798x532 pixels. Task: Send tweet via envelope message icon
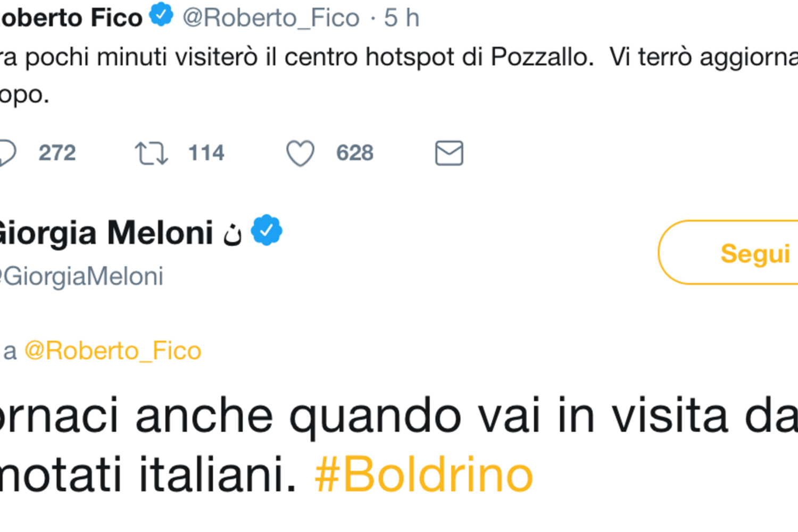click(x=449, y=153)
